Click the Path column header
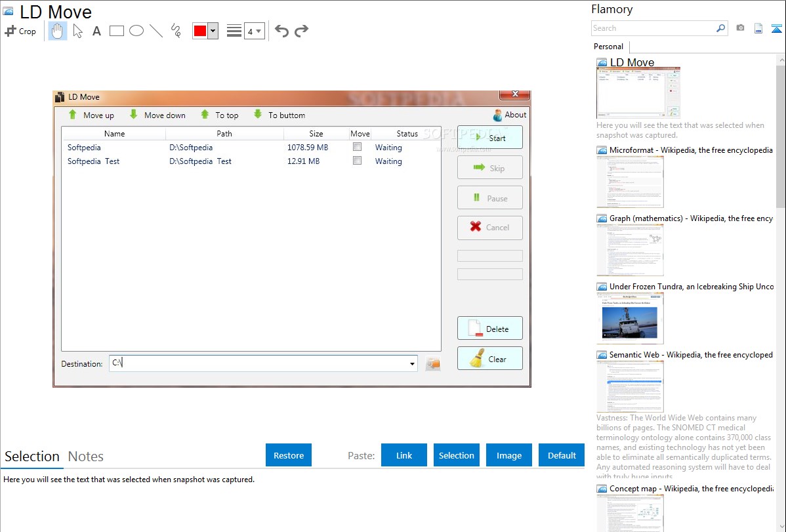Viewport: 786px width, 532px height. click(x=224, y=133)
